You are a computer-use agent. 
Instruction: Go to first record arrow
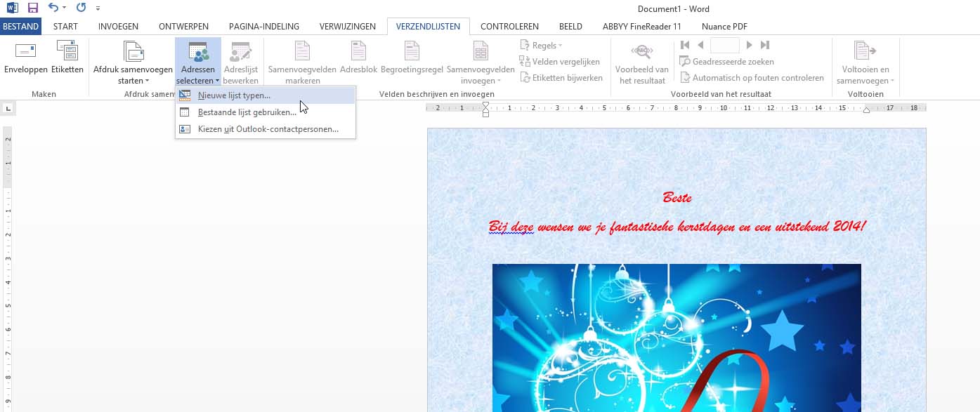tap(686, 45)
